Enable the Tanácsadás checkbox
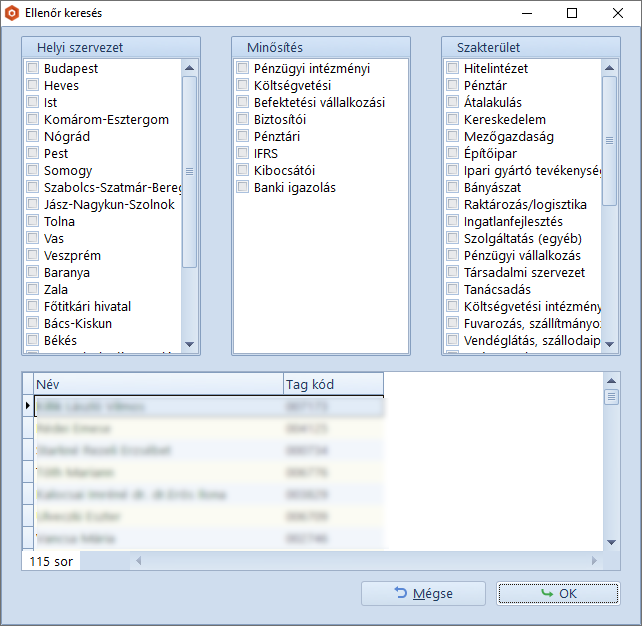 pyautogui.click(x=453, y=290)
